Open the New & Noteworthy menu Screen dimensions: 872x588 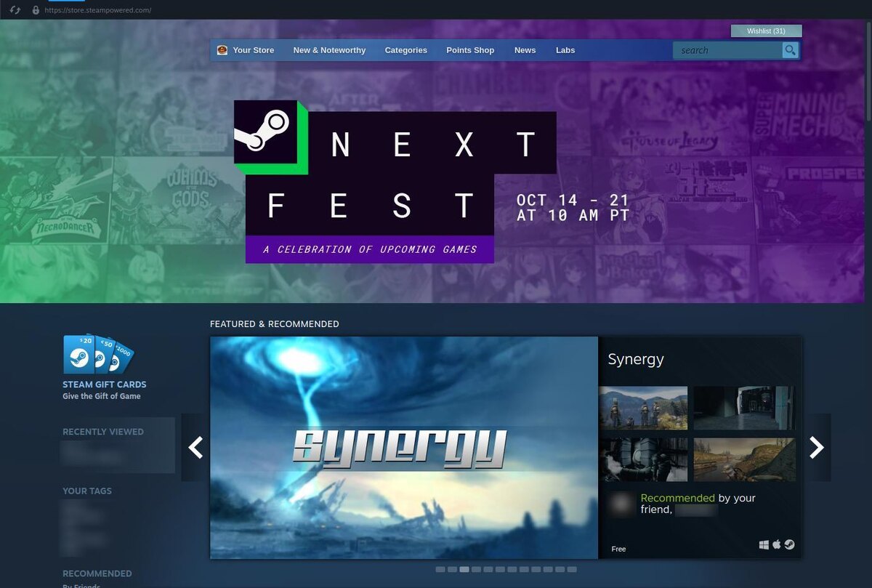coord(329,50)
